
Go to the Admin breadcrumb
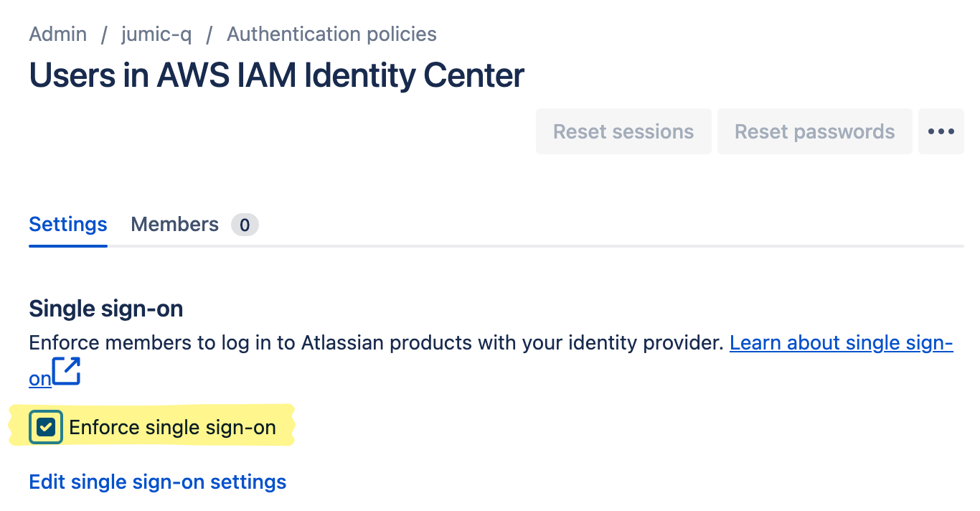click(x=58, y=34)
